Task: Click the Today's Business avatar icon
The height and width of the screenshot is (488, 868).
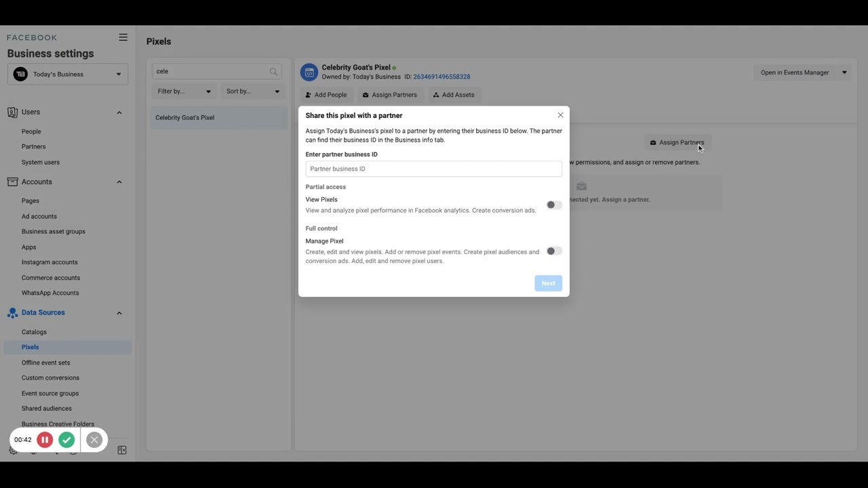Action: (20, 74)
